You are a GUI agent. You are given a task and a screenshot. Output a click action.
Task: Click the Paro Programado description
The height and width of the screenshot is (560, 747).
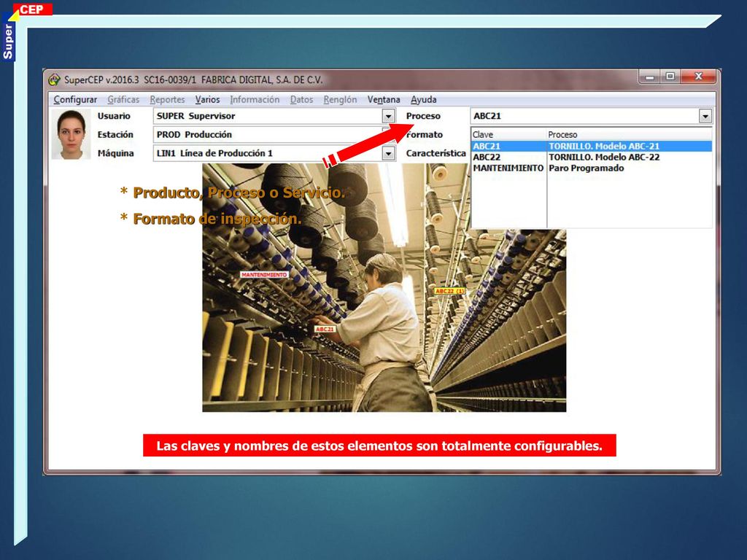(586, 168)
